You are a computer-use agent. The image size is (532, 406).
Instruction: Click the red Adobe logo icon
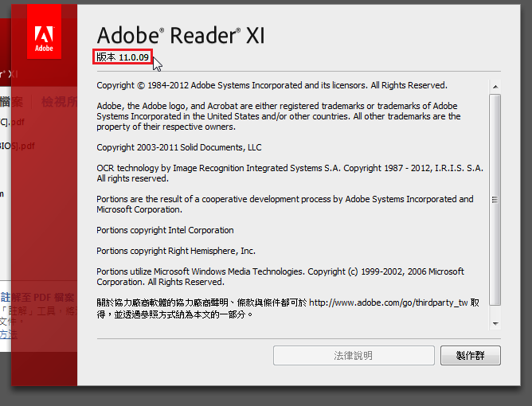tap(44, 32)
